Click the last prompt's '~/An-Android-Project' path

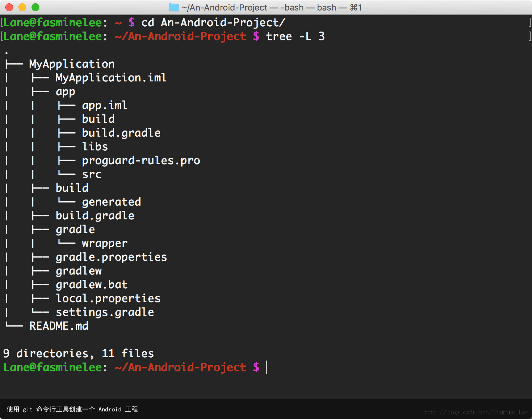[180, 367]
